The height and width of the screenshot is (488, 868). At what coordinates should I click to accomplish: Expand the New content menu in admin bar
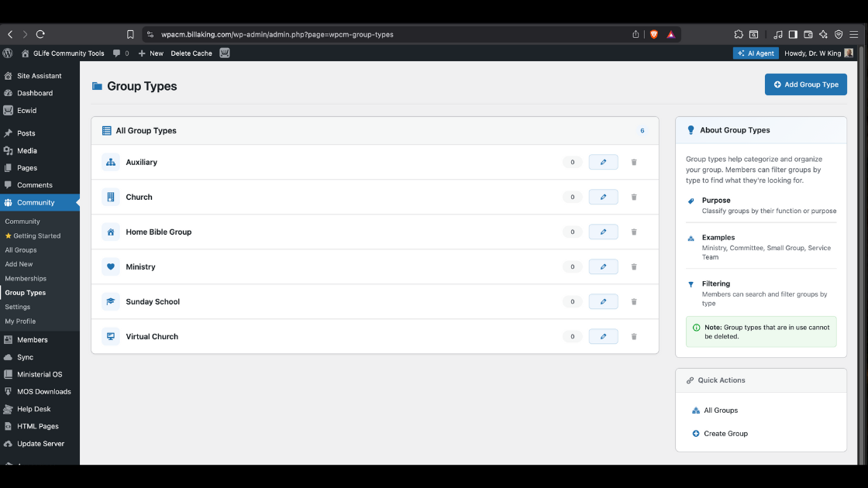[151, 53]
